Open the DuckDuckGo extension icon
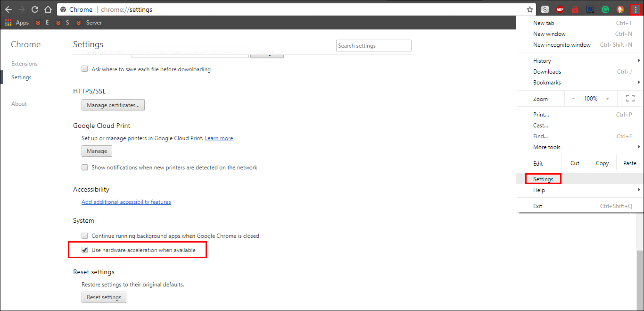The width and height of the screenshot is (644, 311). pos(620,9)
